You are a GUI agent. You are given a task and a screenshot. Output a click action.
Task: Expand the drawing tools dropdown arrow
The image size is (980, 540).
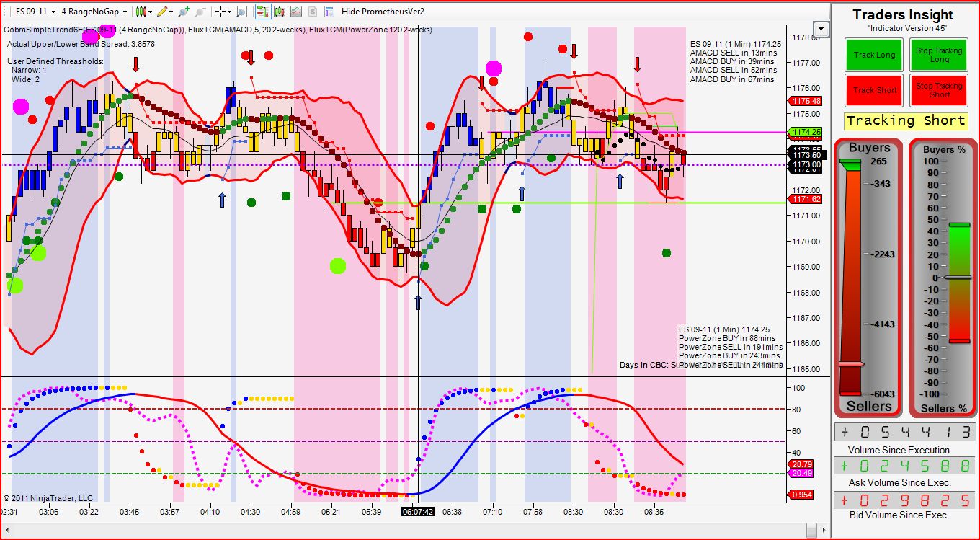171,12
